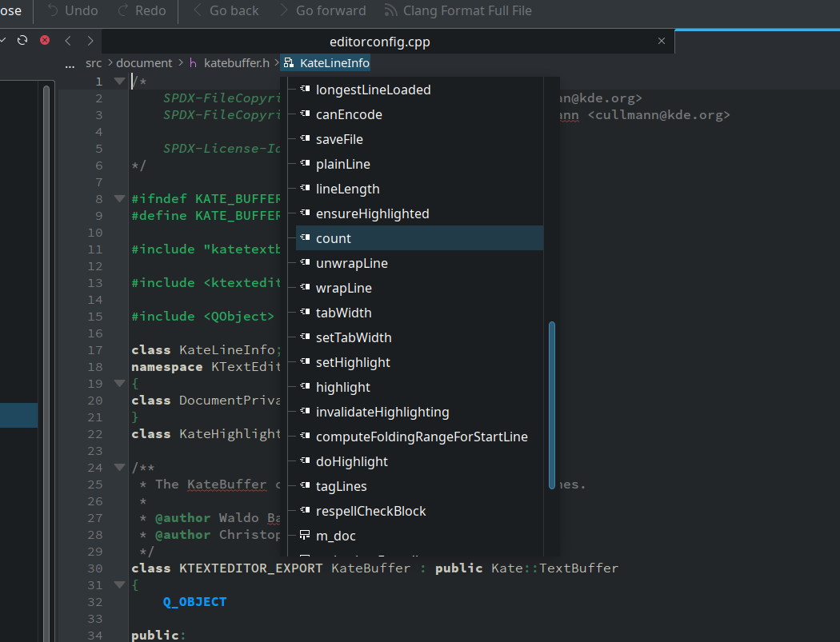Select invalidateHighlighting in the symbol list
The width and height of the screenshot is (840, 642).
[x=419, y=412]
